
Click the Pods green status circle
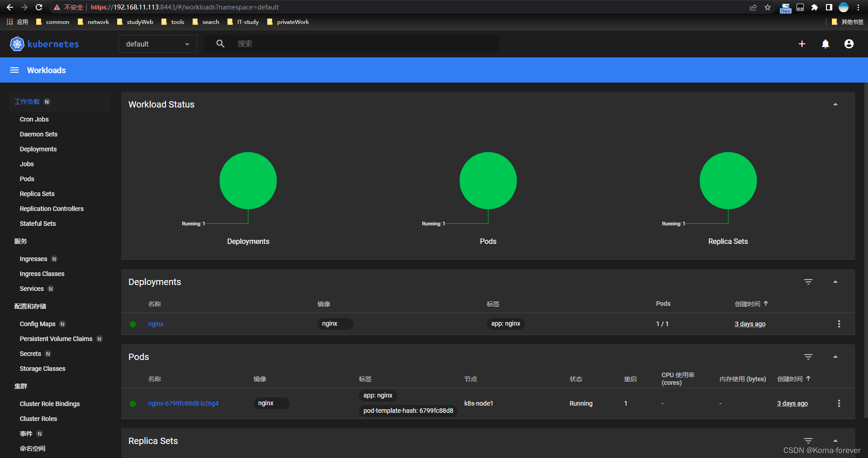[x=488, y=181]
